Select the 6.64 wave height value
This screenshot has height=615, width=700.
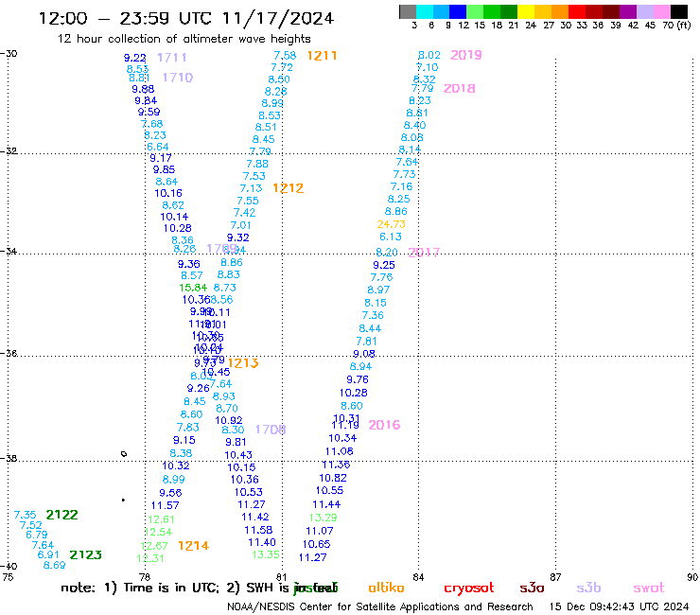158,147
